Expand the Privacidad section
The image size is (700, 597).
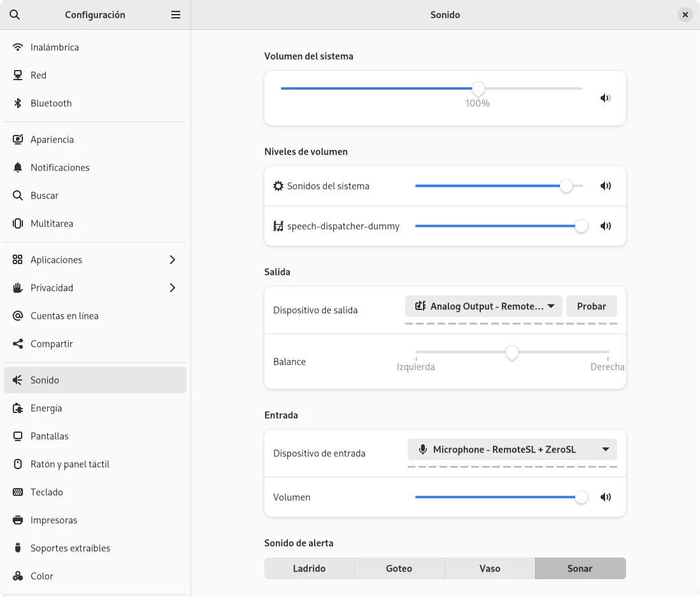[x=172, y=288]
